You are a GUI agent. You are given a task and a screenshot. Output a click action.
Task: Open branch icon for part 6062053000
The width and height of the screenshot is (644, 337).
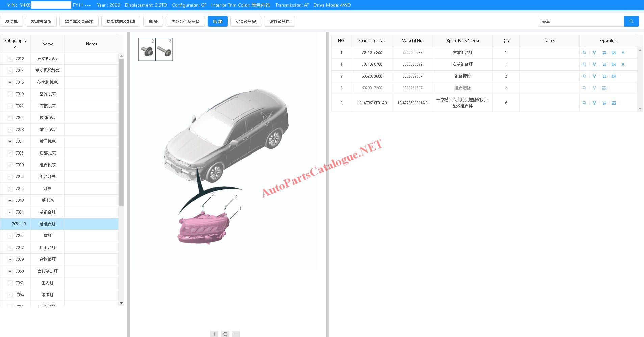tap(594, 76)
